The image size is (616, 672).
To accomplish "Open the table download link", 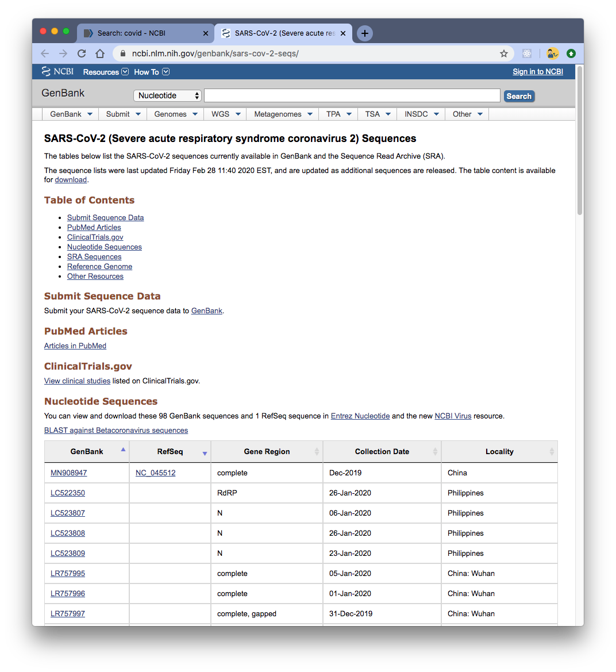I will tap(71, 179).
